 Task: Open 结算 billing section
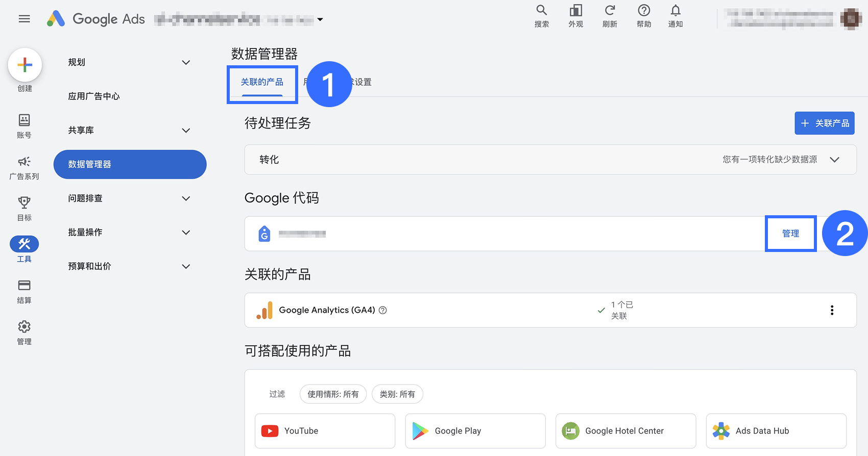[x=24, y=292]
